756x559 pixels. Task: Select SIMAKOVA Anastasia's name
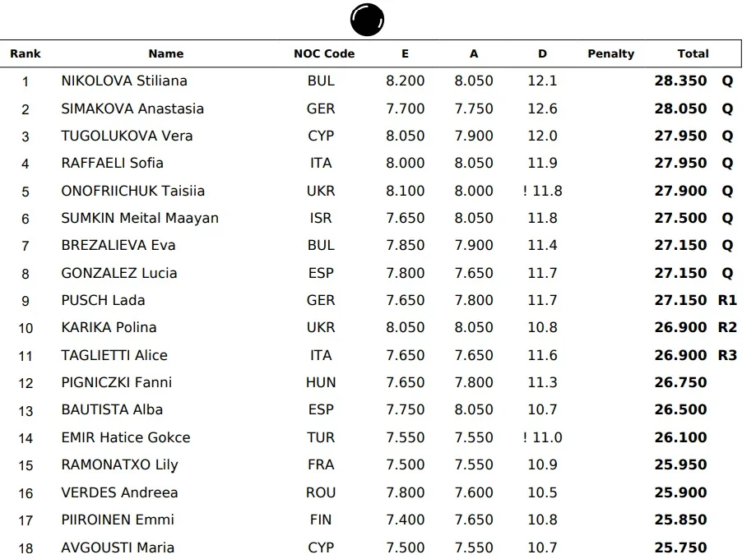(132, 109)
